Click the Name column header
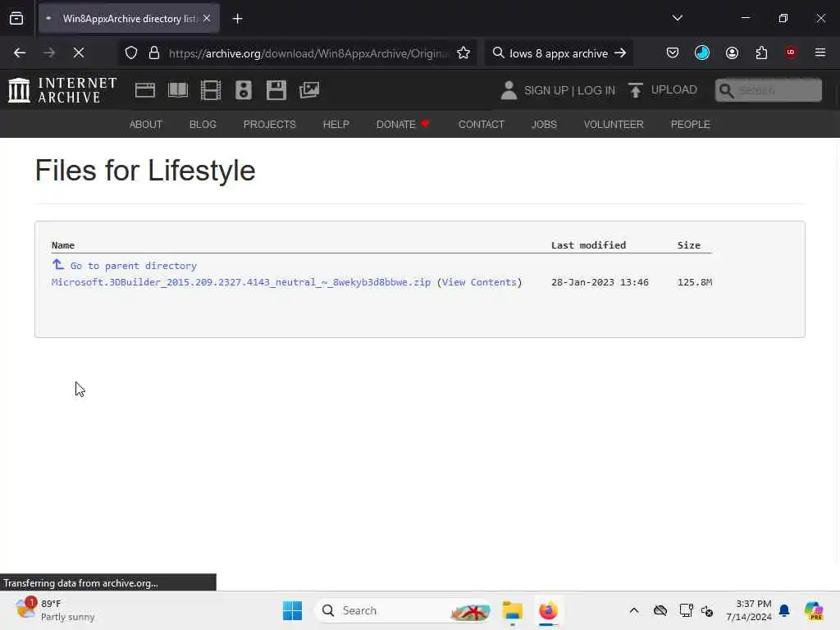This screenshot has width=840, height=630. coord(63,245)
